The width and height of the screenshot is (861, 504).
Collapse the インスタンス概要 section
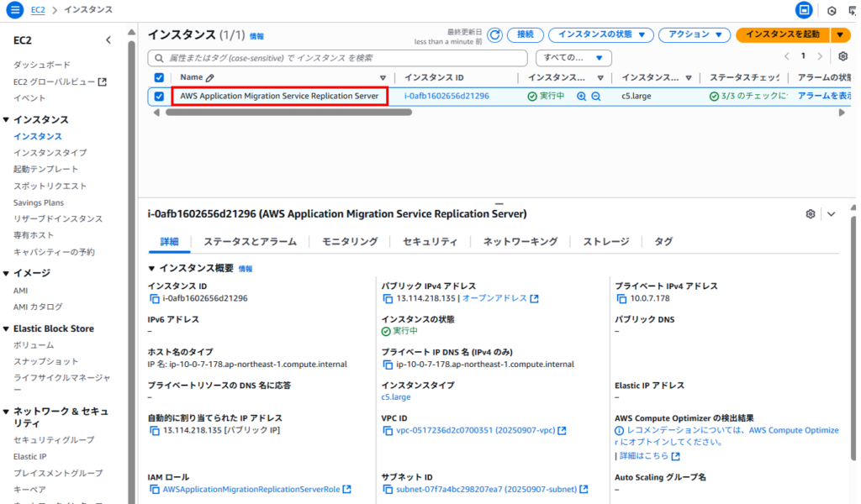[151, 269]
